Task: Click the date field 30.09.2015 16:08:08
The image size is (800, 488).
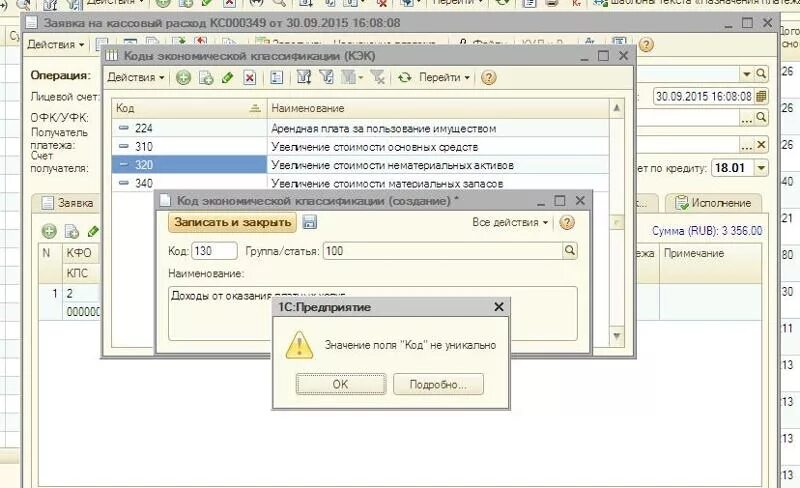Action: [x=704, y=96]
